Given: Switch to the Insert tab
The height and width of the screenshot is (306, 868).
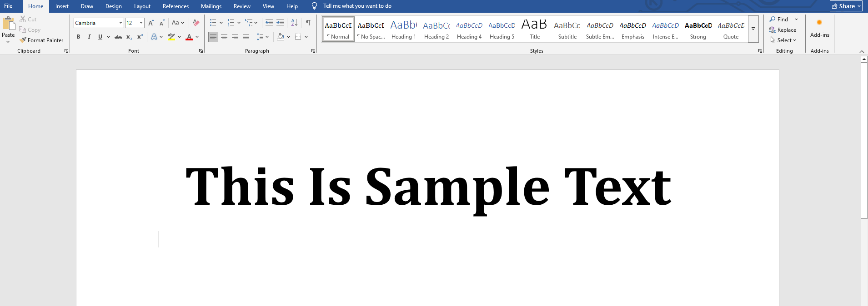Looking at the screenshot, I should [x=62, y=6].
